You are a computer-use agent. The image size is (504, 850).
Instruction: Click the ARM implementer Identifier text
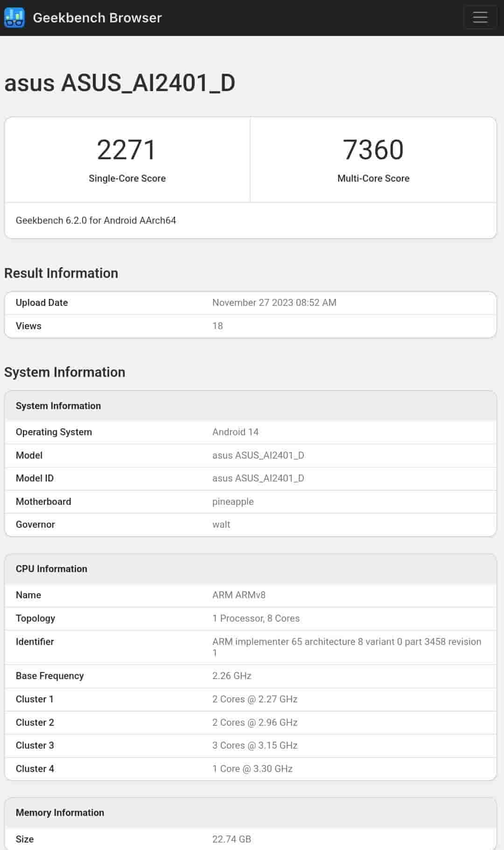point(346,642)
